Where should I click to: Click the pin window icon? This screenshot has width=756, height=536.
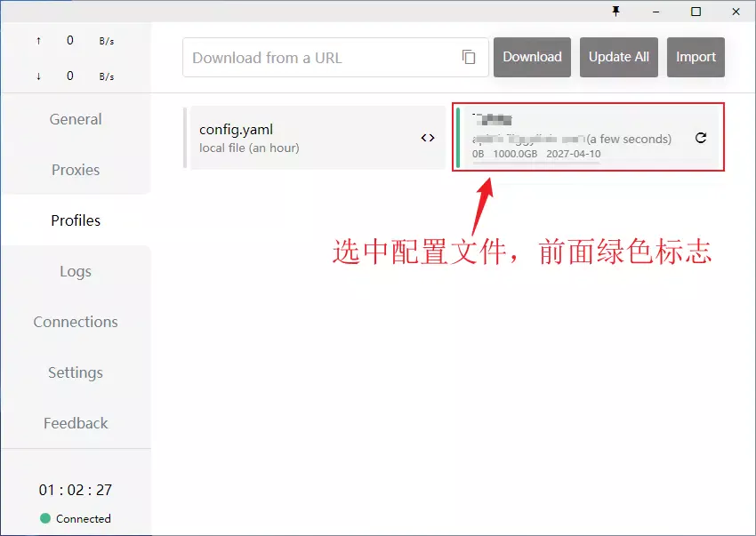pos(615,12)
